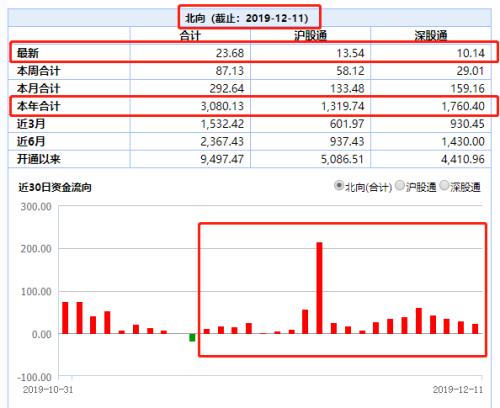The width and height of the screenshot is (500, 408).
Task: Click the 北向 (截止: 2019-12-11) header
Action: pyautogui.click(x=247, y=18)
